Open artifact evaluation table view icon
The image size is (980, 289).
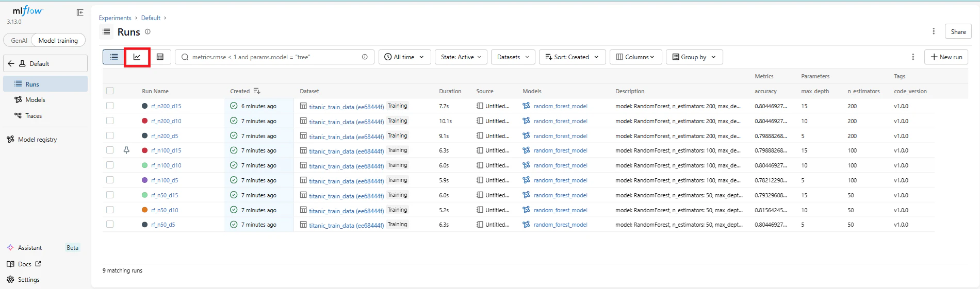[160, 57]
